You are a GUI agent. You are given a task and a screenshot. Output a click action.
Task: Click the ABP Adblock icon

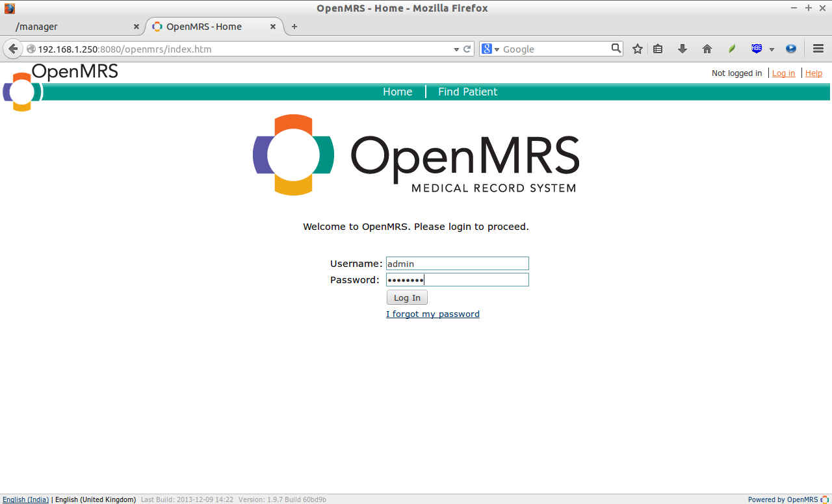[x=757, y=49]
